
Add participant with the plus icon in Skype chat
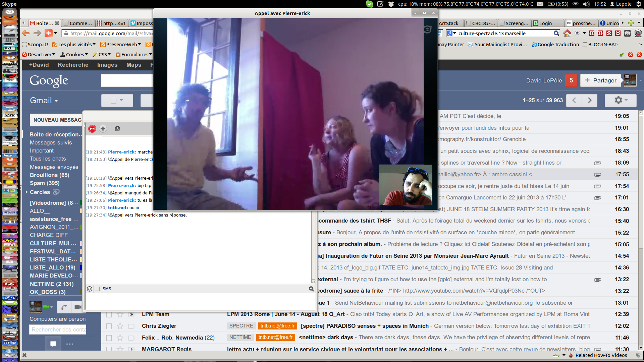(103, 129)
